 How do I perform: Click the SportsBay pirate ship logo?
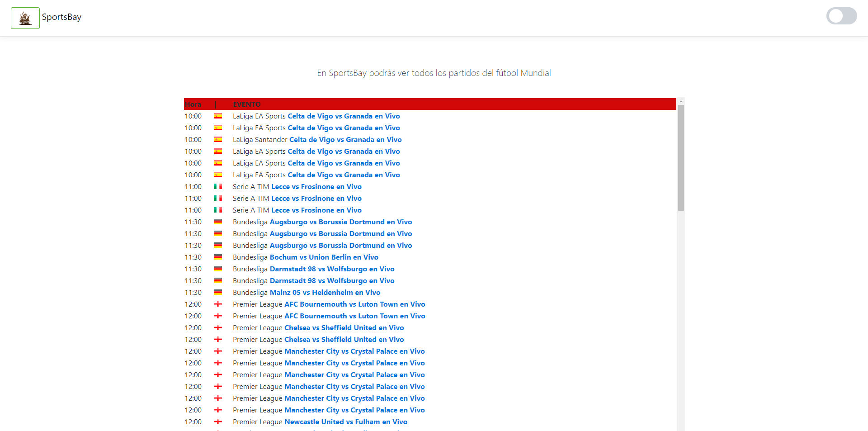coord(25,18)
